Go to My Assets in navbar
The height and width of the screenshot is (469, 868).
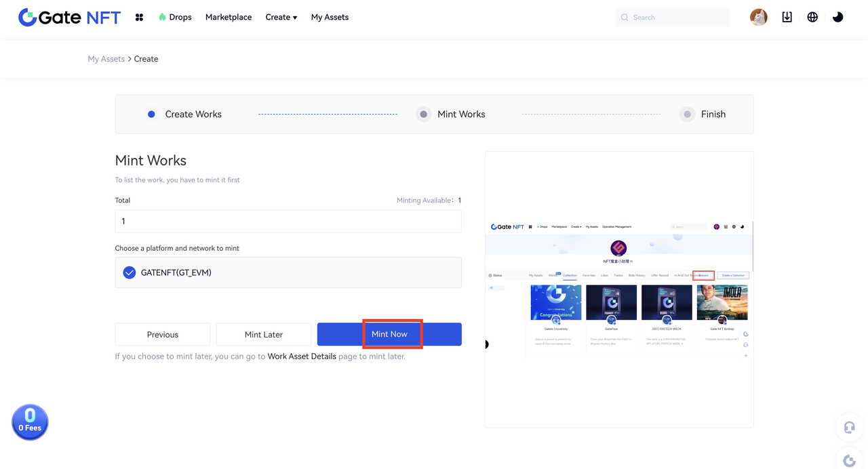pos(330,18)
